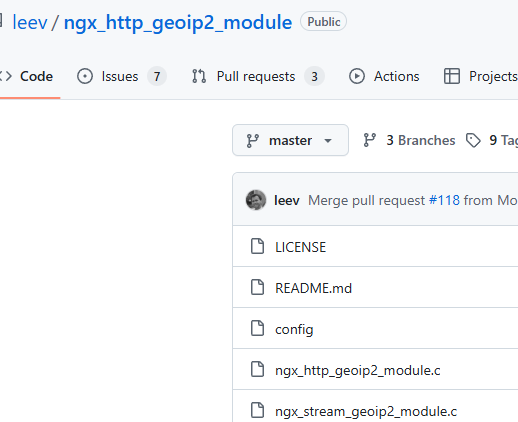Click the Public visibility badge
Screen dimensions: 518x422
pyautogui.click(x=323, y=22)
